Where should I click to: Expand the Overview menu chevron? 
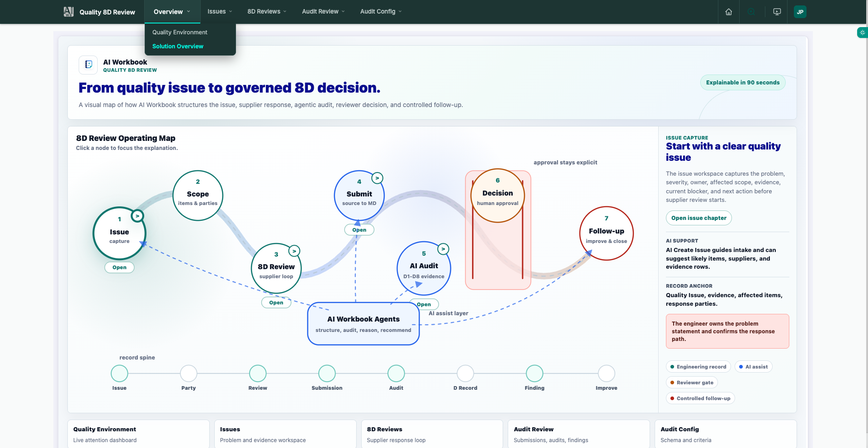(189, 12)
